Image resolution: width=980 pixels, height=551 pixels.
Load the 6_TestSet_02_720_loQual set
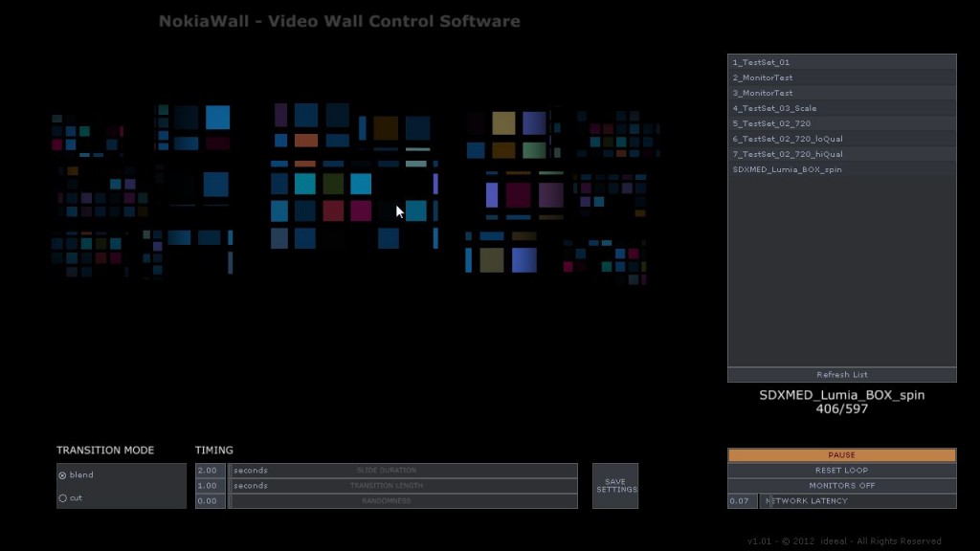841,139
